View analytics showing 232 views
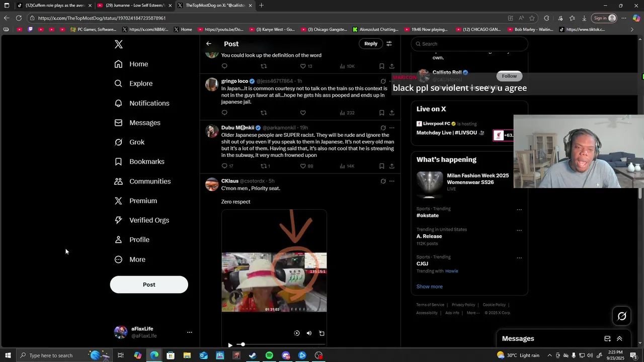 [x=347, y=113]
